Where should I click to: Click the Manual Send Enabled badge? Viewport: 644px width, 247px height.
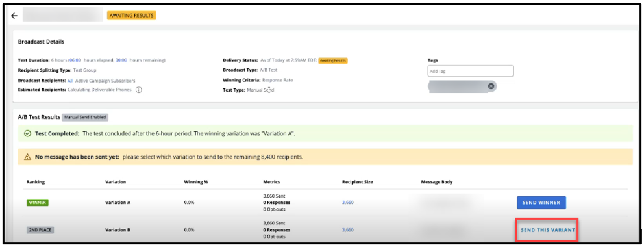[x=85, y=117]
